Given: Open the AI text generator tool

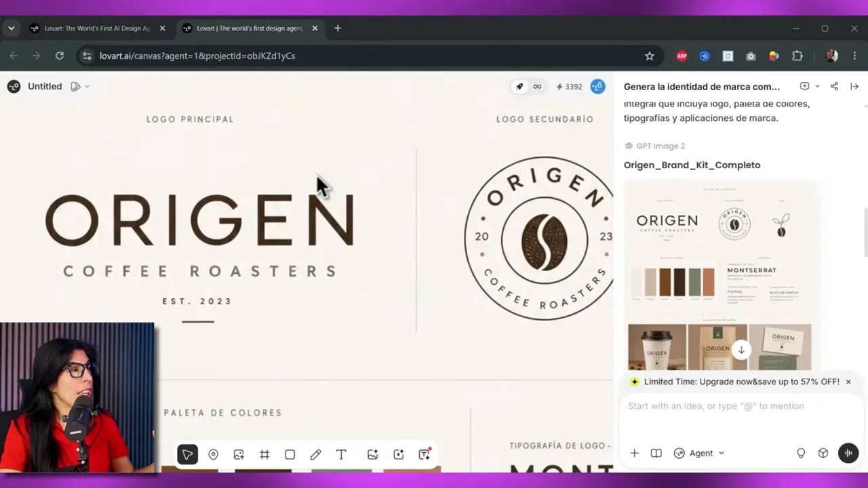Looking at the screenshot, I should point(425,454).
